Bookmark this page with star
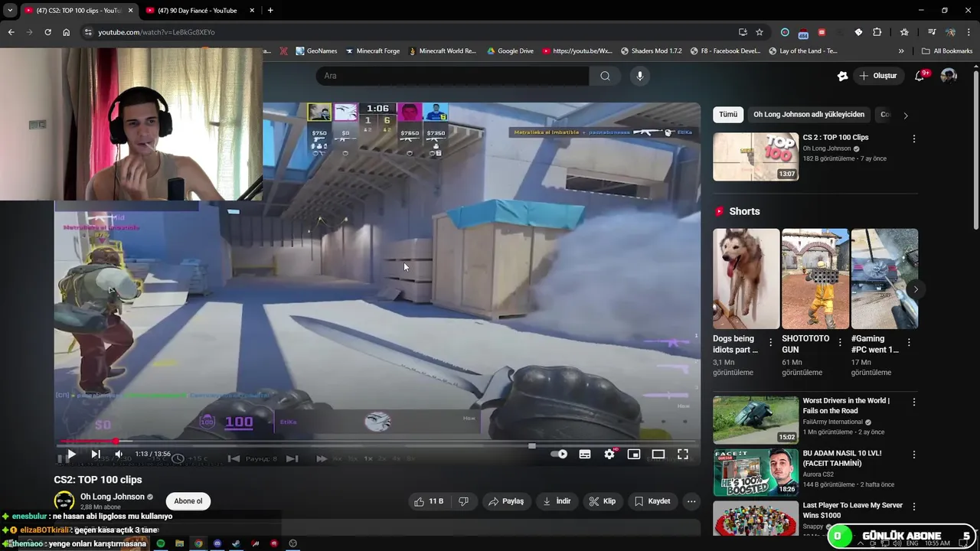980x551 pixels. coord(759,32)
